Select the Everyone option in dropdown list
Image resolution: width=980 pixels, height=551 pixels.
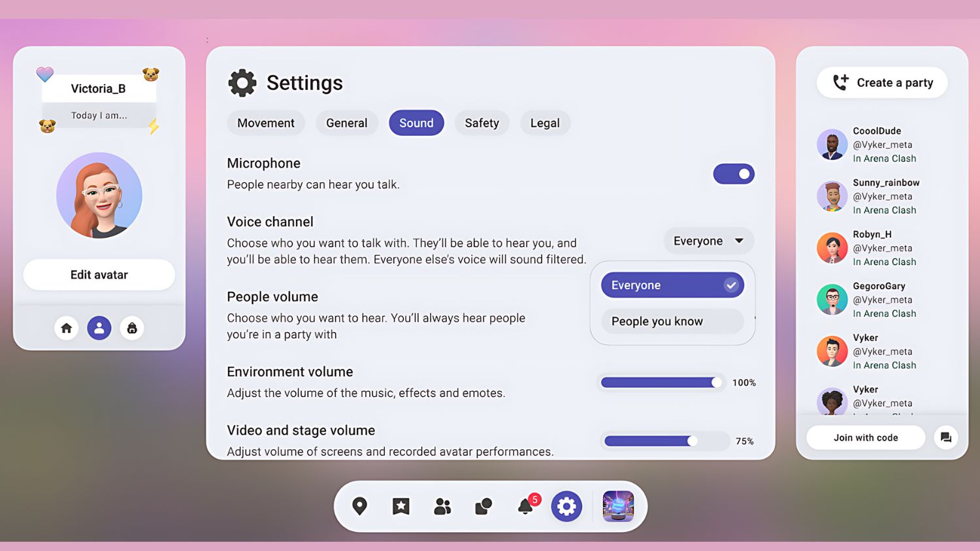[x=672, y=285]
